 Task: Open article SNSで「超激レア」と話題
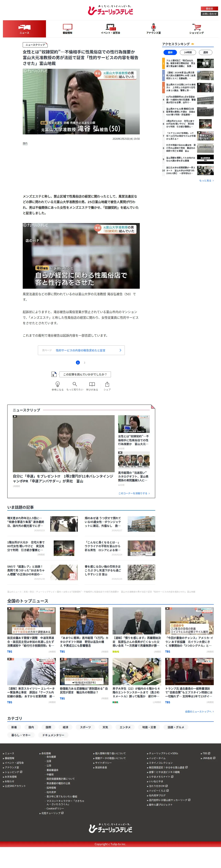43,572
